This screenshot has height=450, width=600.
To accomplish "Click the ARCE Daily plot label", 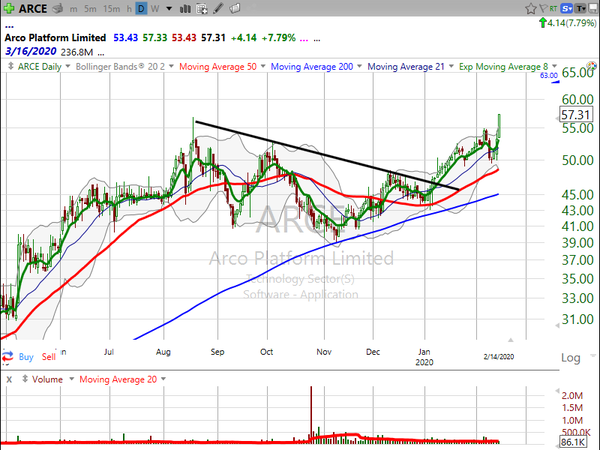I will click(39, 67).
